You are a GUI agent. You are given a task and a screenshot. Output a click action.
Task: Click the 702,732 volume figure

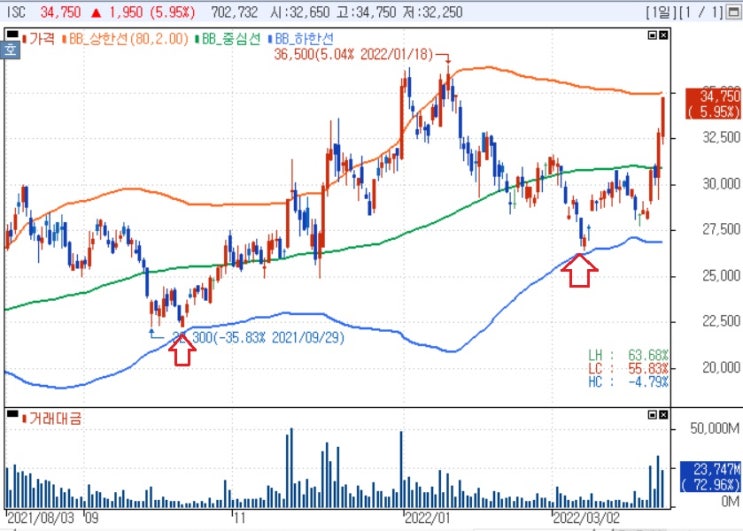(235, 12)
